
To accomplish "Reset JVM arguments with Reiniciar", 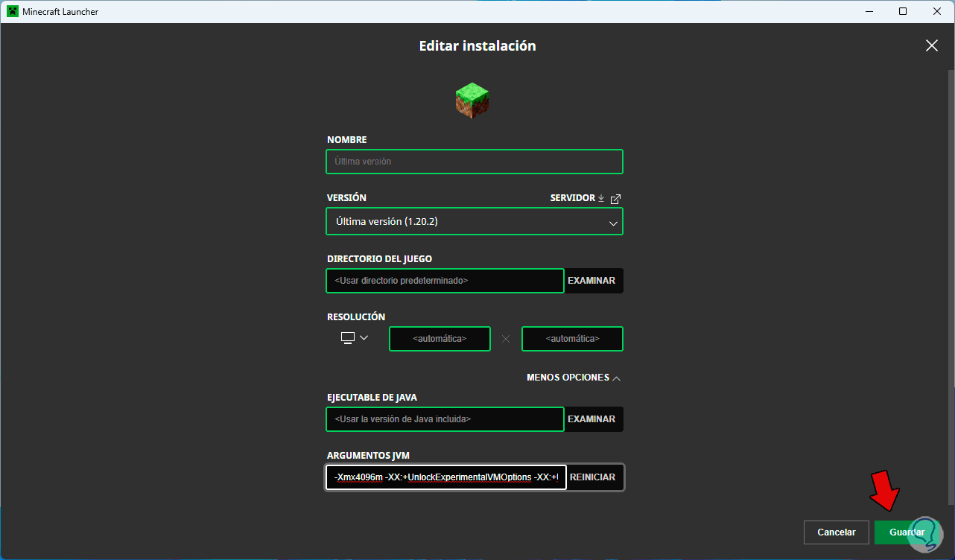I will (x=594, y=477).
